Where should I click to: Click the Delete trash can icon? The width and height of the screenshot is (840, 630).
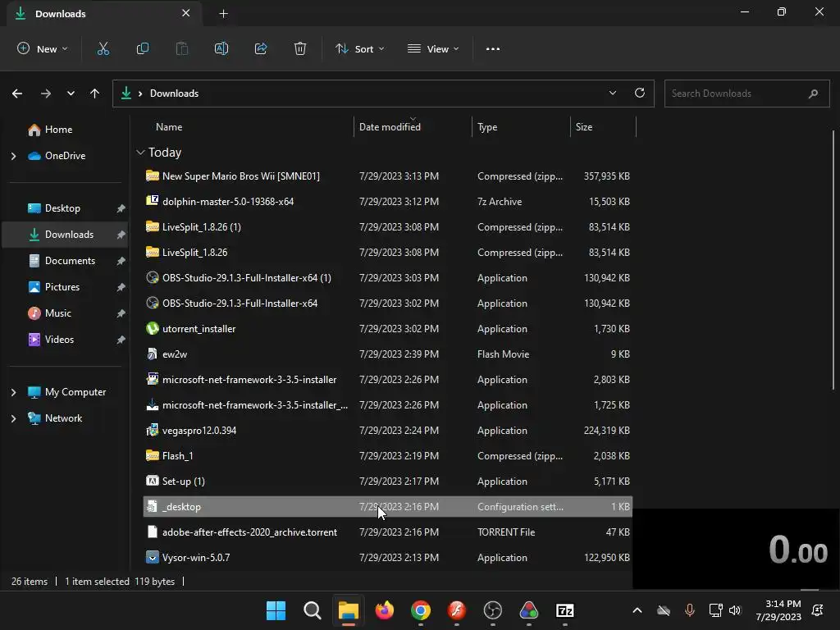coord(300,48)
